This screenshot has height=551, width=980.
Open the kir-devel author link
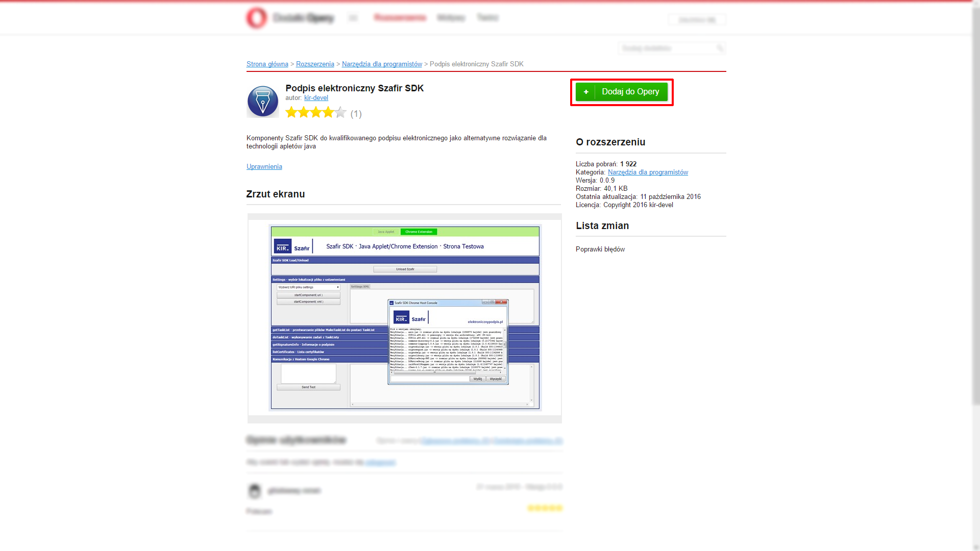(316, 98)
